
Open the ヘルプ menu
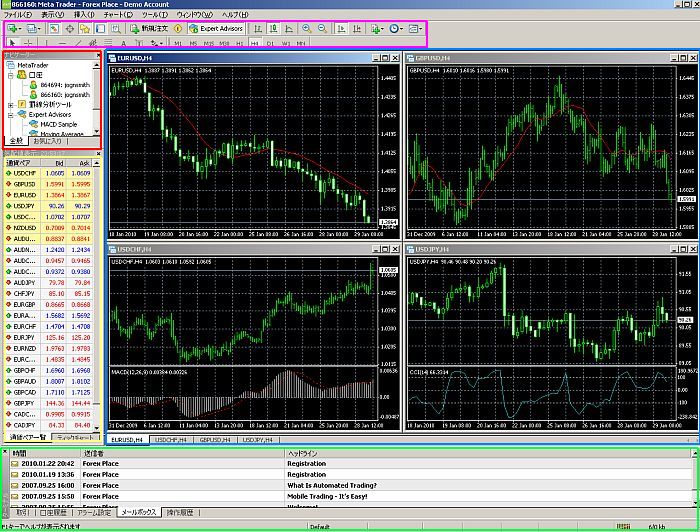tap(235, 15)
